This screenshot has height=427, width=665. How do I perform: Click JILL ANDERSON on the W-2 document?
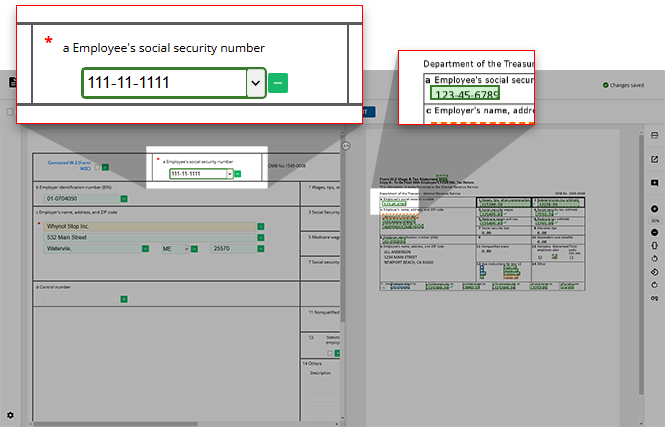[397, 252]
